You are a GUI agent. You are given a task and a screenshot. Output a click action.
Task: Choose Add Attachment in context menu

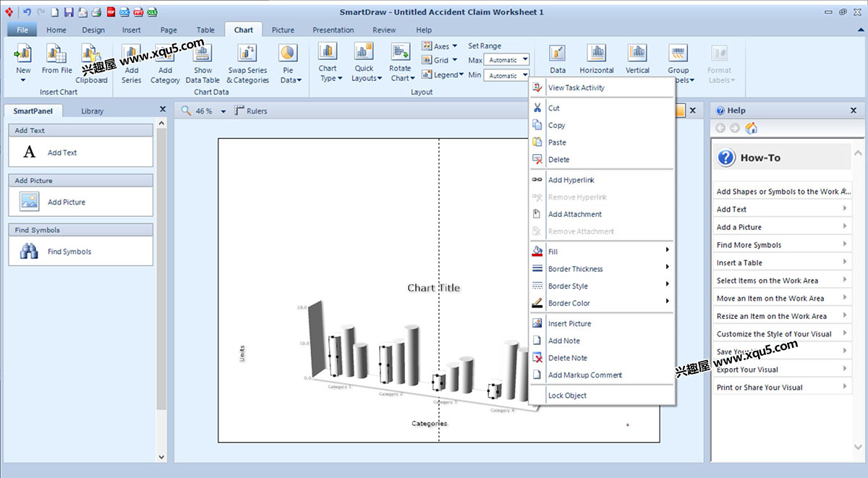(602, 214)
